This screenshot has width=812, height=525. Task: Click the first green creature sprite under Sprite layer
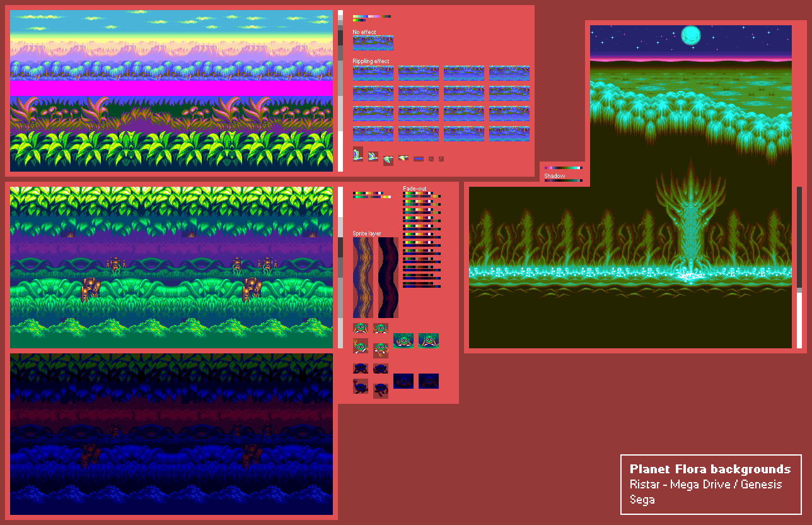coord(361,328)
